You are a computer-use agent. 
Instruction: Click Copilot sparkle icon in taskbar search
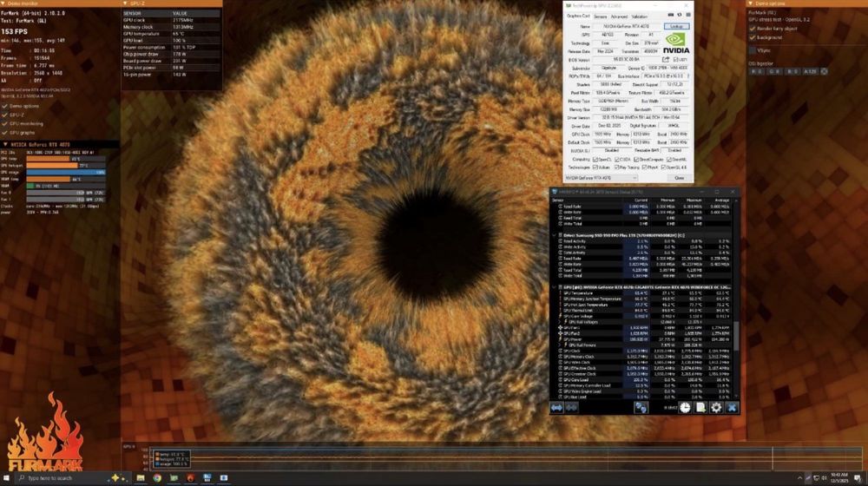tap(117, 477)
